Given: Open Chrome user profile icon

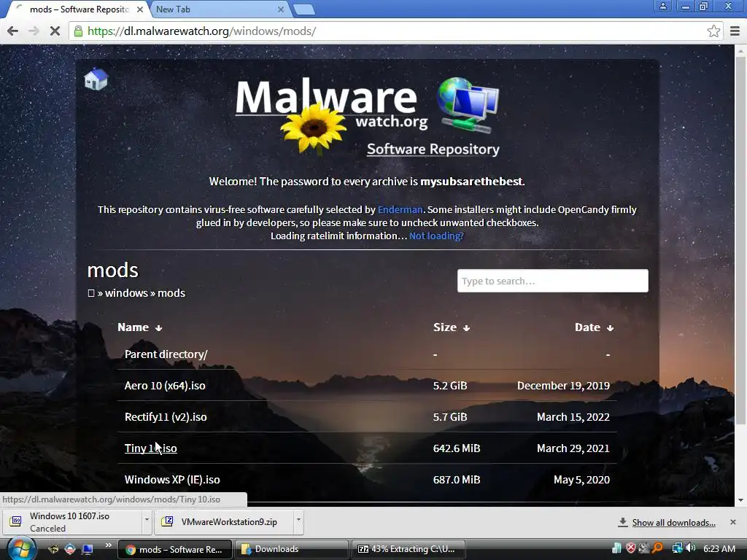Looking at the screenshot, I should pos(662,6).
